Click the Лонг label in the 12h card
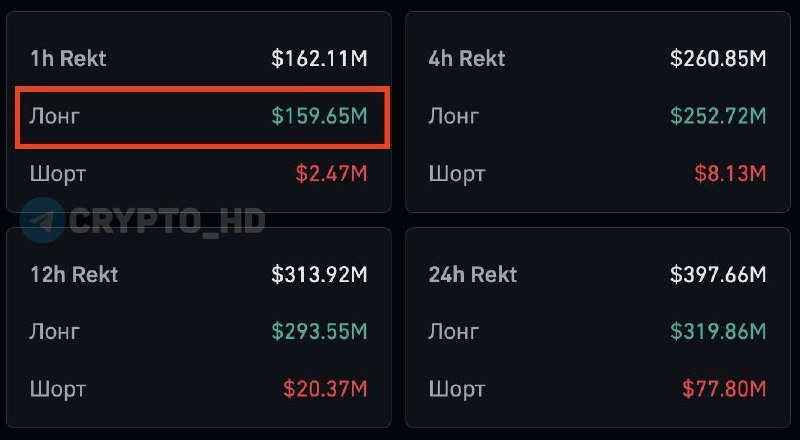Viewport: 800px width, 440px height. click(x=55, y=332)
